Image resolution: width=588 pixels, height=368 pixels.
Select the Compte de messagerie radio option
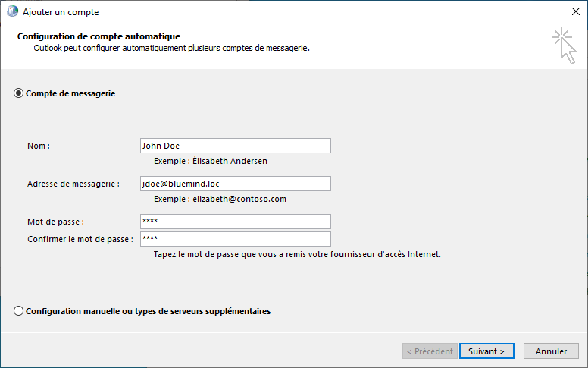(x=19, y=93)
